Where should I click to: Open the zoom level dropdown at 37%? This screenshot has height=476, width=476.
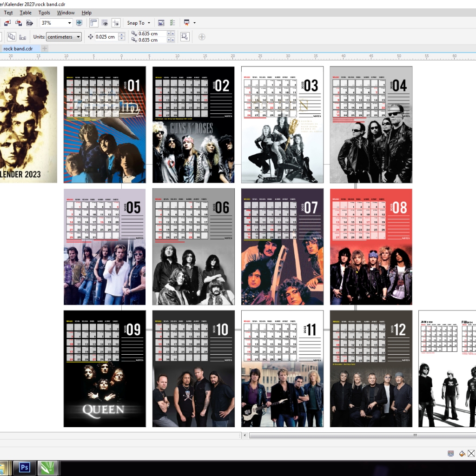pyautogui.click(x=70, y=23)
